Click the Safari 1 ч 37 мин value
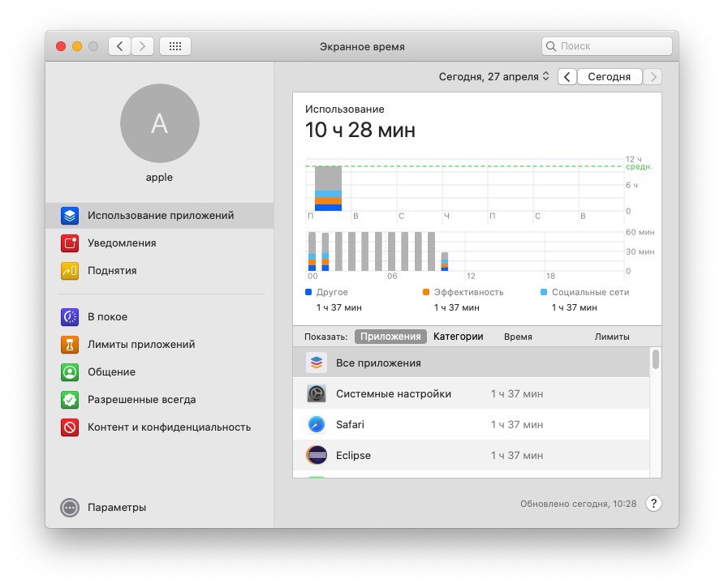The width and height of the screenshot is (724, 588). coord(517,425)
